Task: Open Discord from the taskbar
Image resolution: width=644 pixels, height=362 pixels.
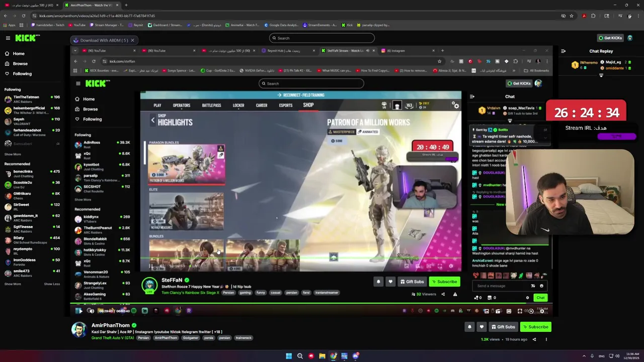Action: 356,356
